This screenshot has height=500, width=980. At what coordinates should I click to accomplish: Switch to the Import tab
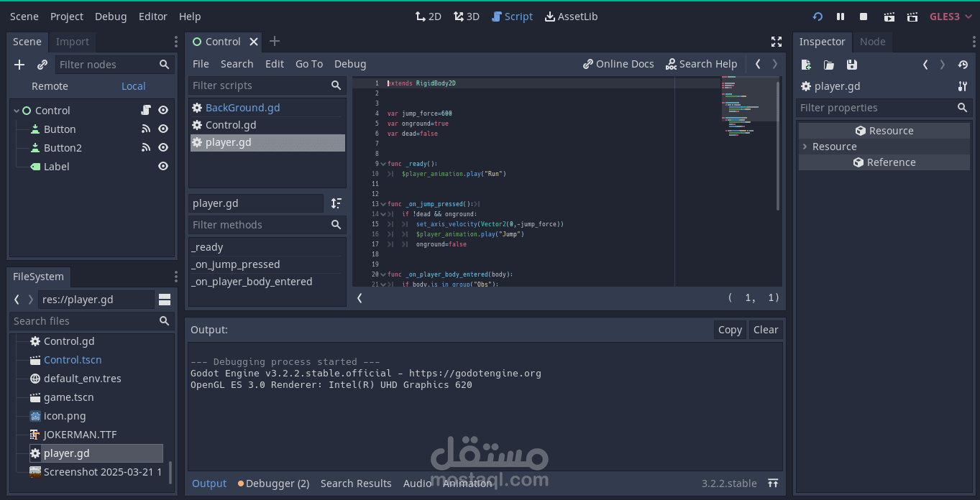[73, 42]
